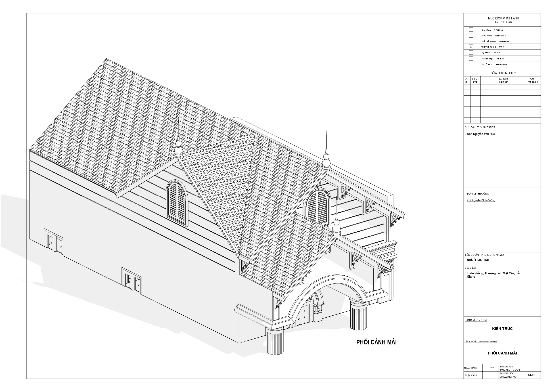Viewport: 554px width, 392px height.
Task: Click the 2021 date cell
Action: (491, 368)
